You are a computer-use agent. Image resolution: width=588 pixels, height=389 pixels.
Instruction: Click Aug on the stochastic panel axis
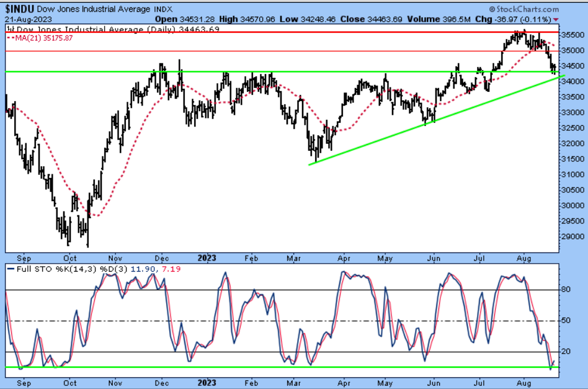pyautogui.click(x=524, y=383)
